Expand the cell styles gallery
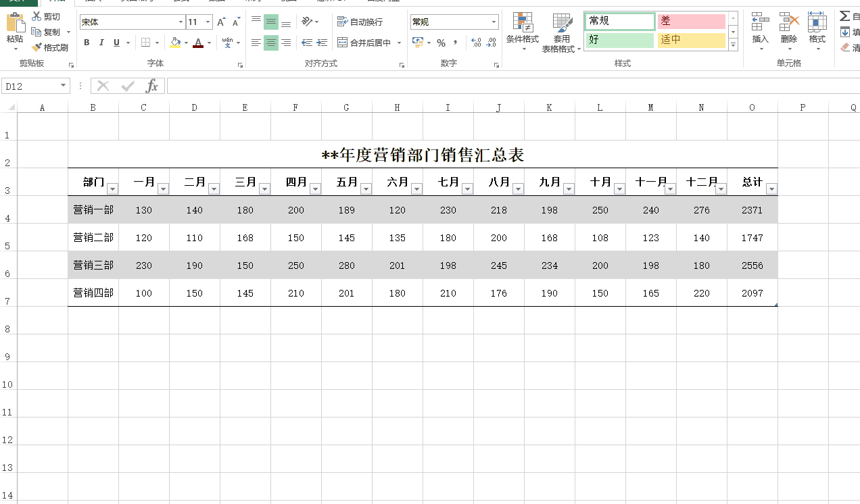Image resolution: width=860 pixels, height=504 pixels. (733, 46)
